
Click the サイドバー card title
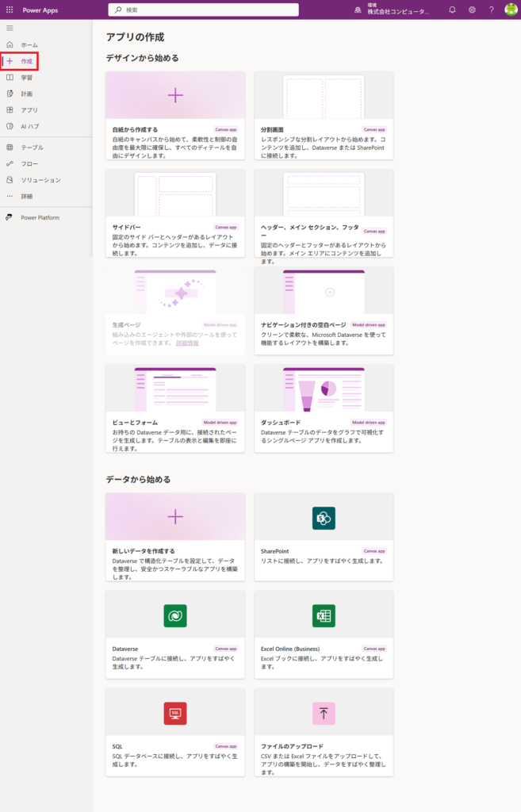pyautogui.click(x=126, y=228)
